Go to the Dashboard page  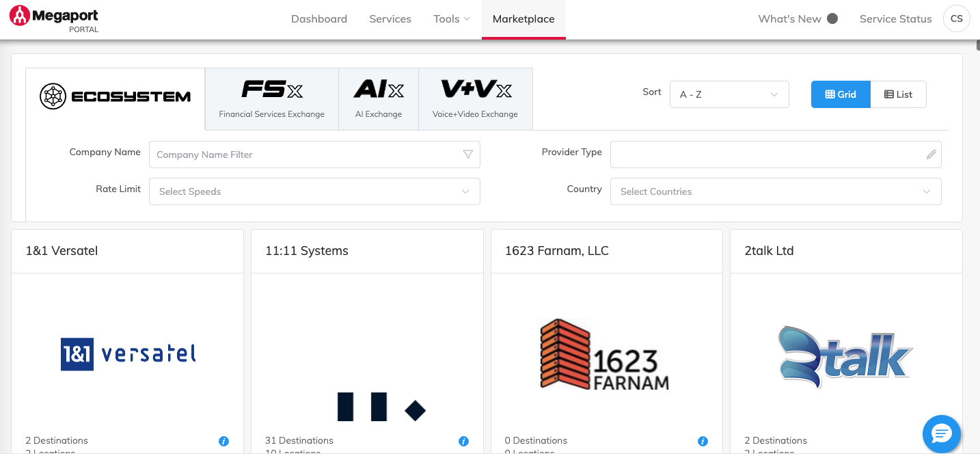pos(319,19)
